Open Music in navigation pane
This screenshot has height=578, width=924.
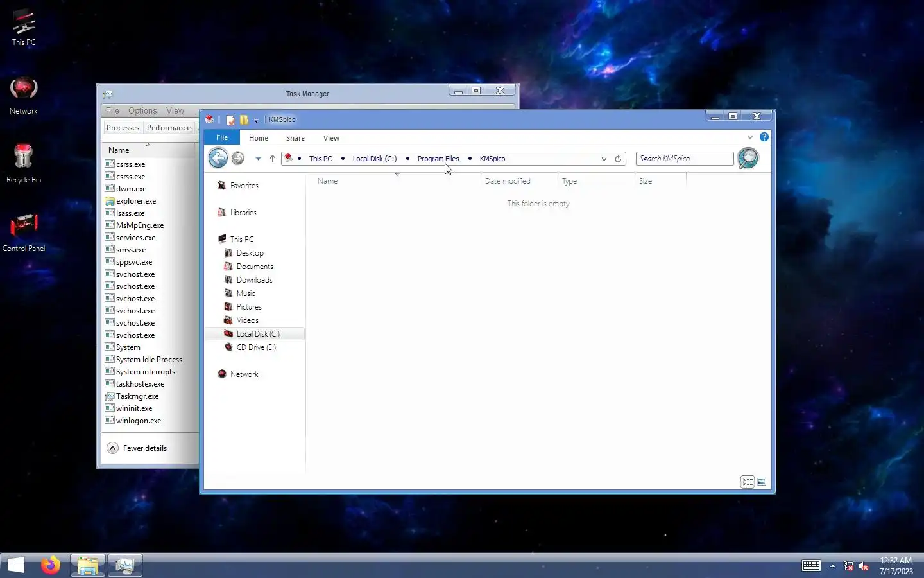[246, 293]
